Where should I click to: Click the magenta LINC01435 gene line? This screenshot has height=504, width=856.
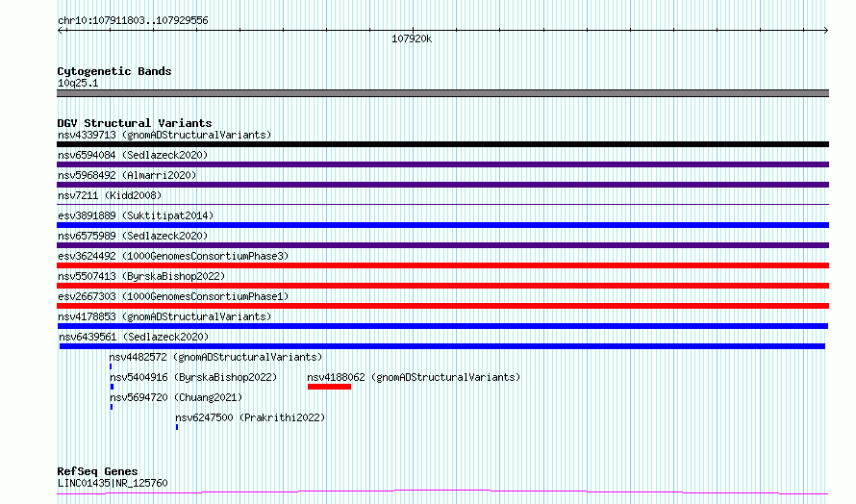[442, 492]
